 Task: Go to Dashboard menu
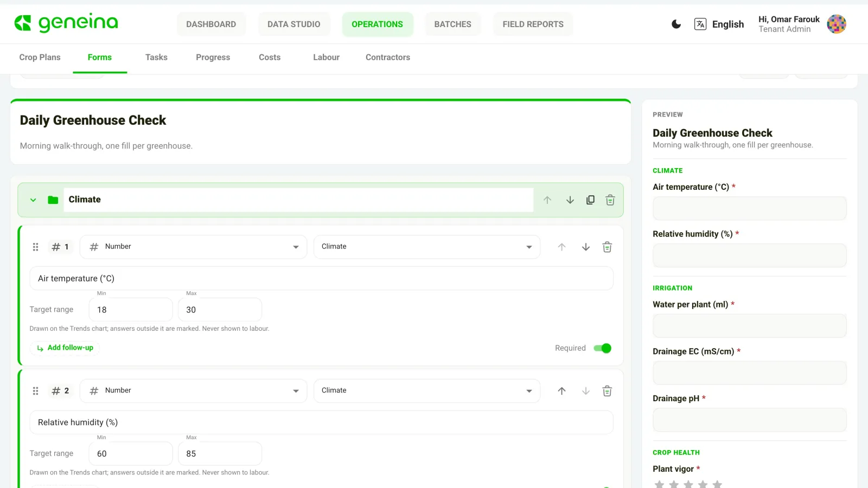(211, 24)
